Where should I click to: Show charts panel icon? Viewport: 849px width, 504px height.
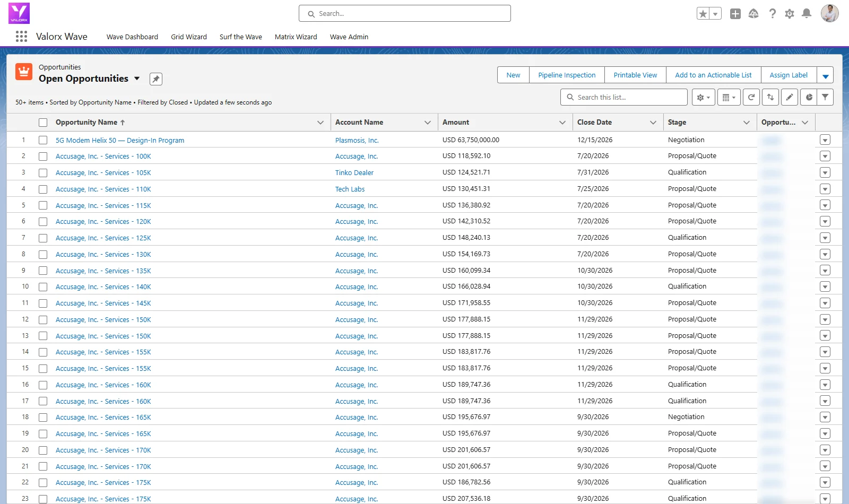(809, 98)
